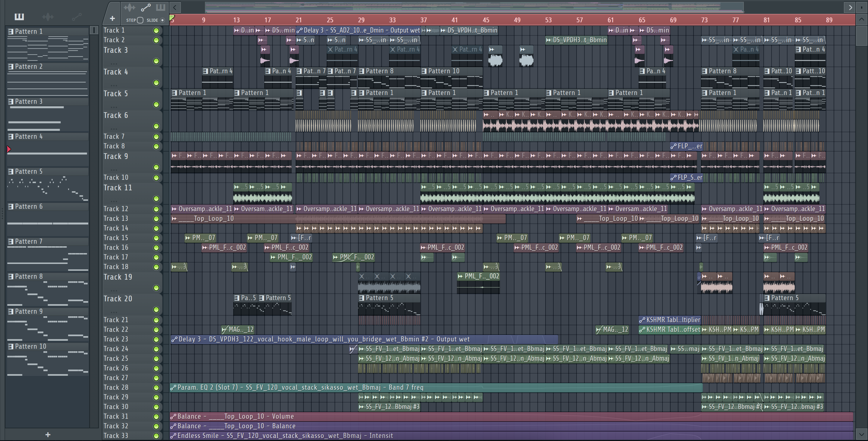Screen dimensions: 868x441
Task: Click bar 45 on the timeline ruler
Action: (486, 20)
